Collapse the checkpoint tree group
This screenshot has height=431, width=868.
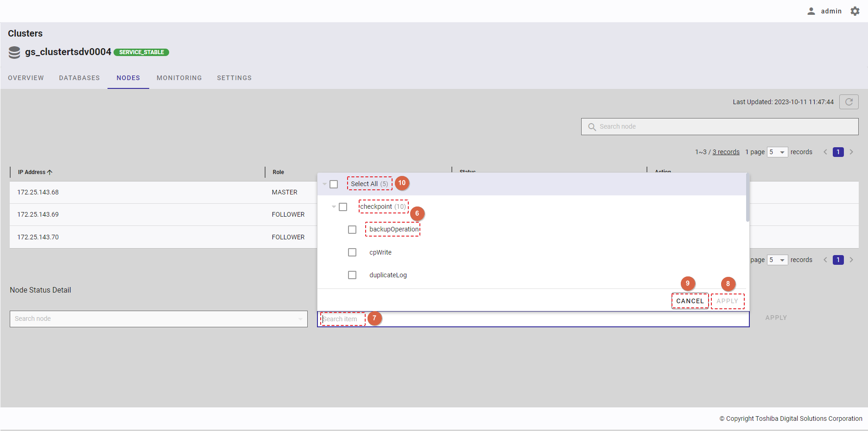334,207
